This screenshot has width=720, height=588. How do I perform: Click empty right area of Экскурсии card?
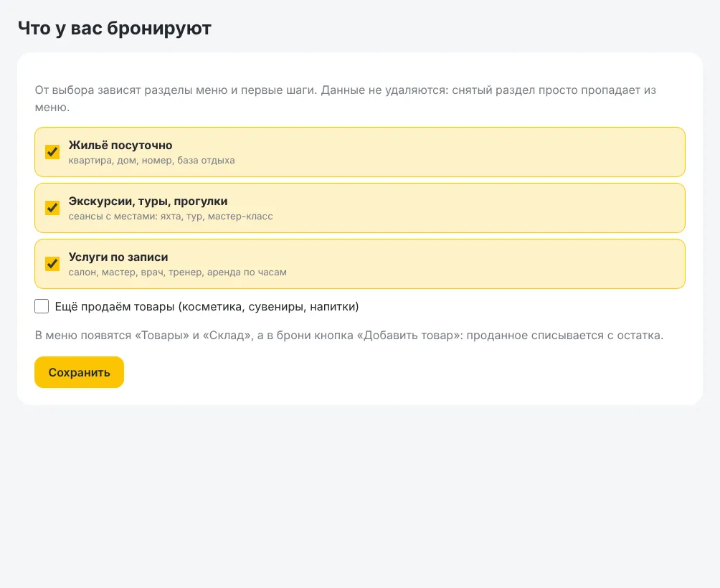click(505, 208)
